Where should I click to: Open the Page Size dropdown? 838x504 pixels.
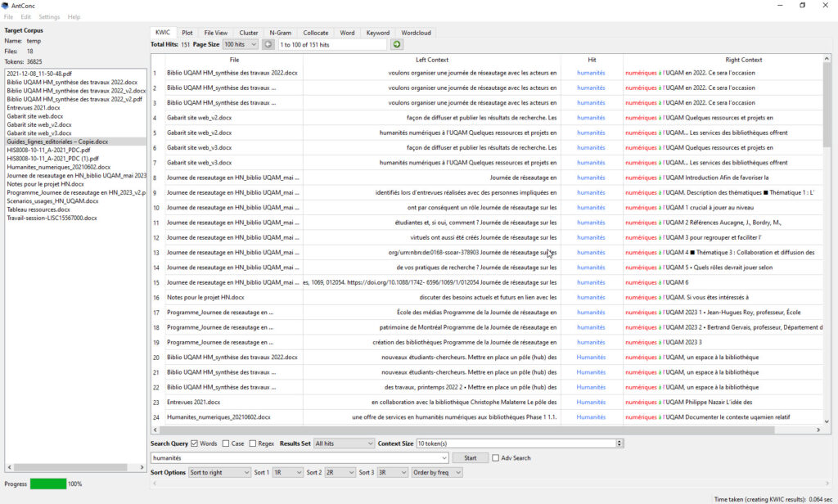(240, 44)
